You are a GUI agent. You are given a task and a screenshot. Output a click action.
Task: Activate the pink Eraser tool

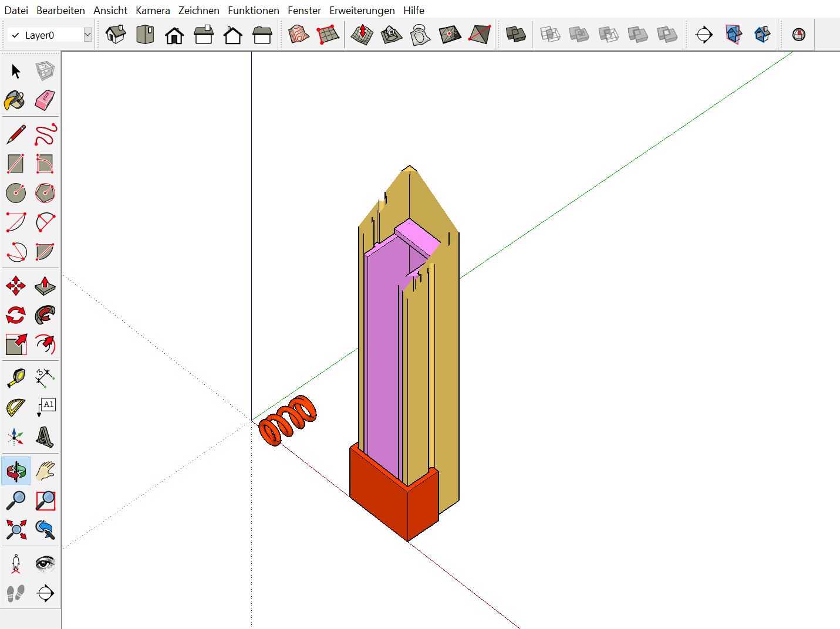[x=45, y=100]
